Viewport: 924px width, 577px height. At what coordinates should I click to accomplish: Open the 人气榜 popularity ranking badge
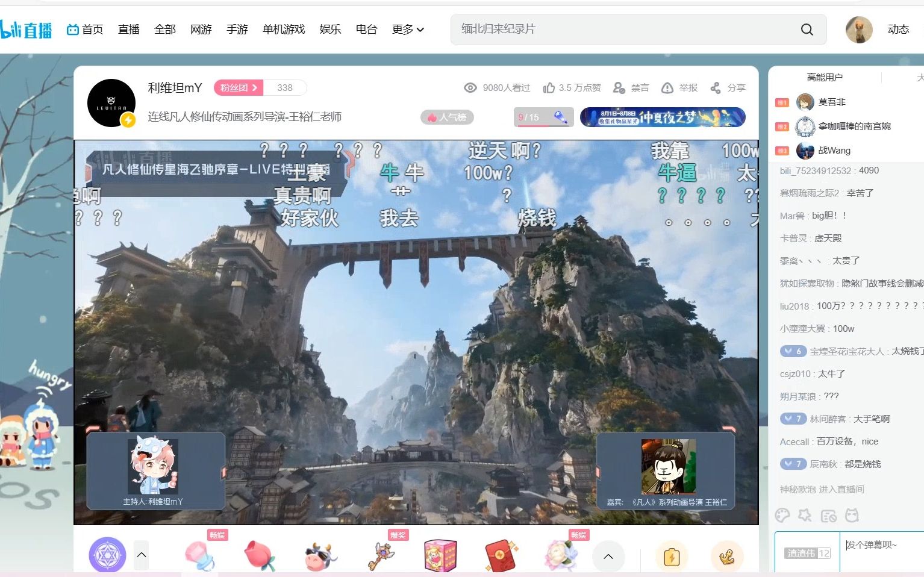coord(447,117)
